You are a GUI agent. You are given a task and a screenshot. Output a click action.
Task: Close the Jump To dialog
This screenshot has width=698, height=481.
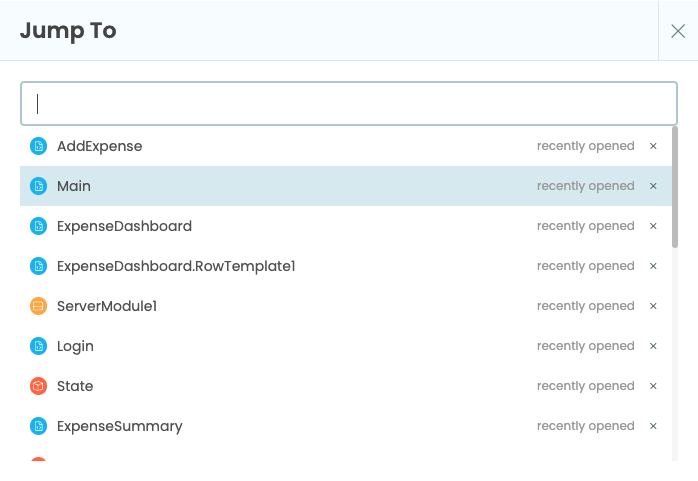677,31
